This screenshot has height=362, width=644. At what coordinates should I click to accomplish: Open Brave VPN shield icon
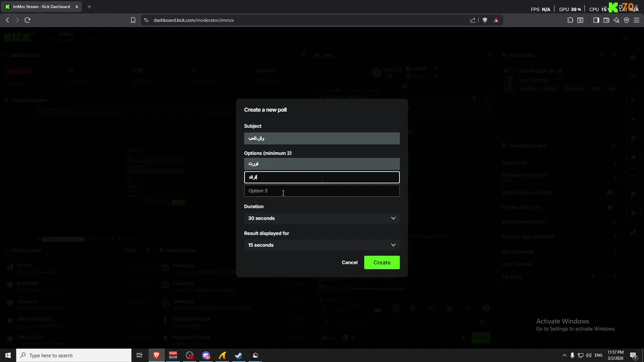(x=626, y=20)
